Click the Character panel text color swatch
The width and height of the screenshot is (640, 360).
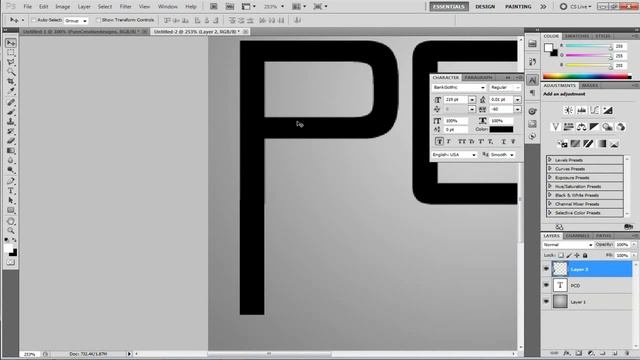[501, 129]
